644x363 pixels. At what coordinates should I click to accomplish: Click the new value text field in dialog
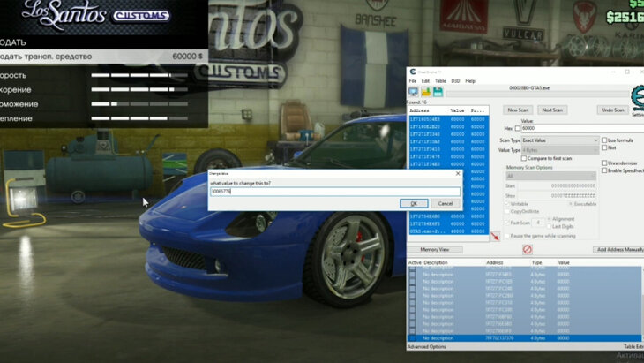[335, 191]
